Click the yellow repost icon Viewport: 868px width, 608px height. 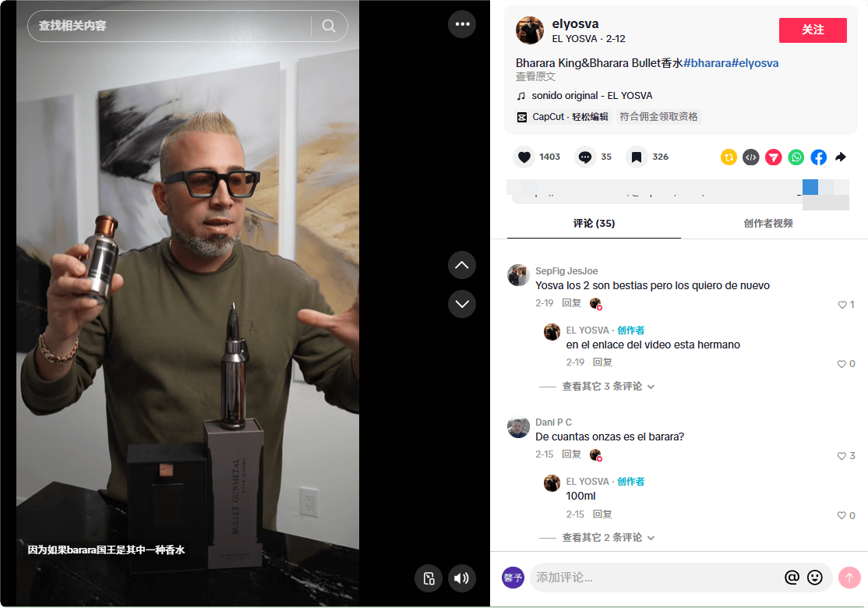[x=729, y=157]
